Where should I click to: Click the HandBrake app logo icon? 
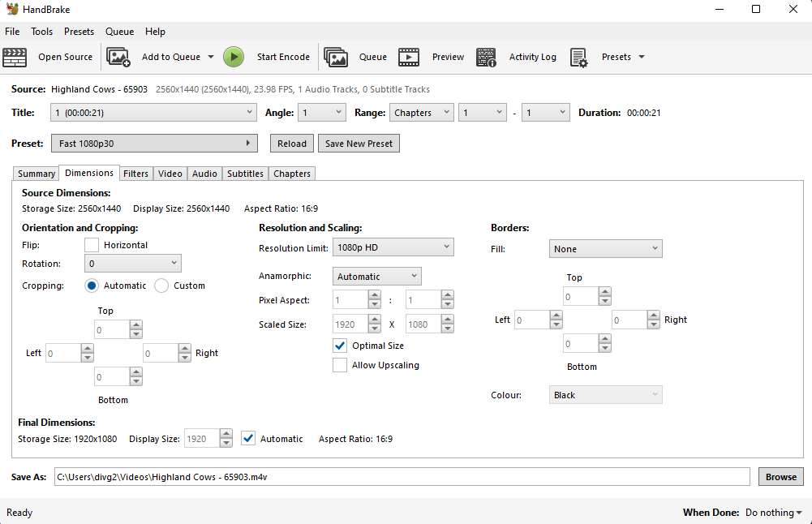pyautogui.click(x=12, y=9)
